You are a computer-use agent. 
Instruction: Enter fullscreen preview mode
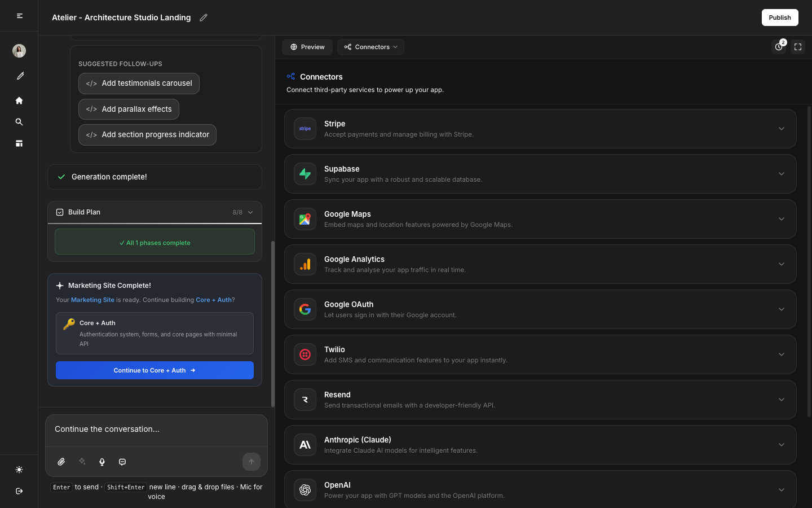798,47
